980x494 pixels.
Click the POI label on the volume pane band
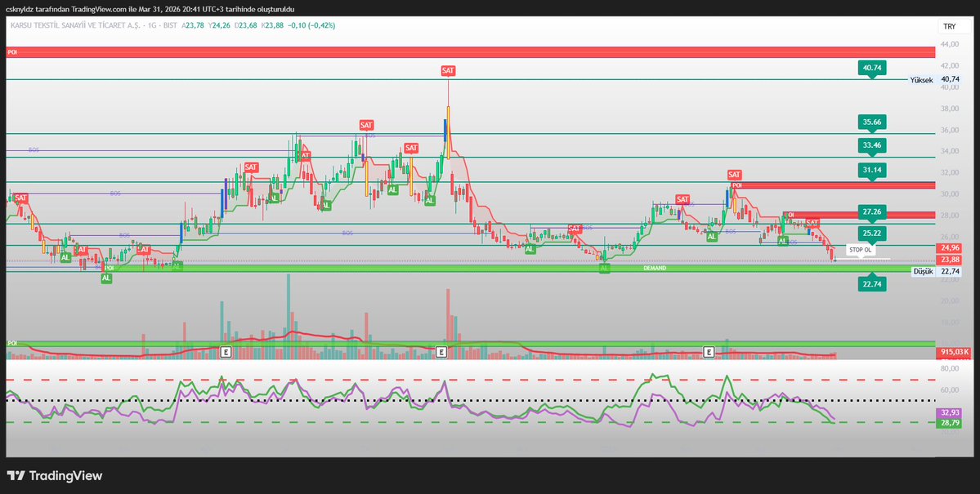12,344
